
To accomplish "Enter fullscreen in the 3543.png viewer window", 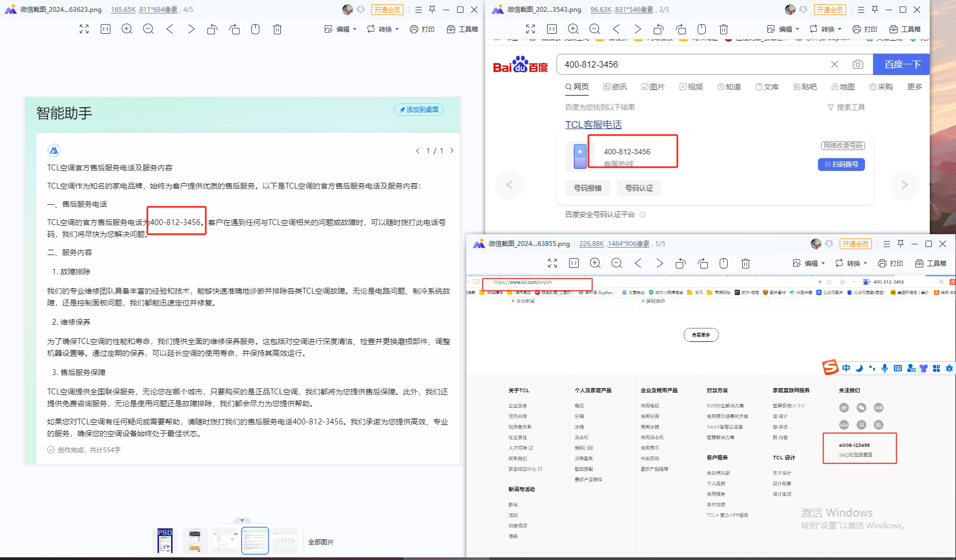I will pyautogui.click(x=531, y=29).
